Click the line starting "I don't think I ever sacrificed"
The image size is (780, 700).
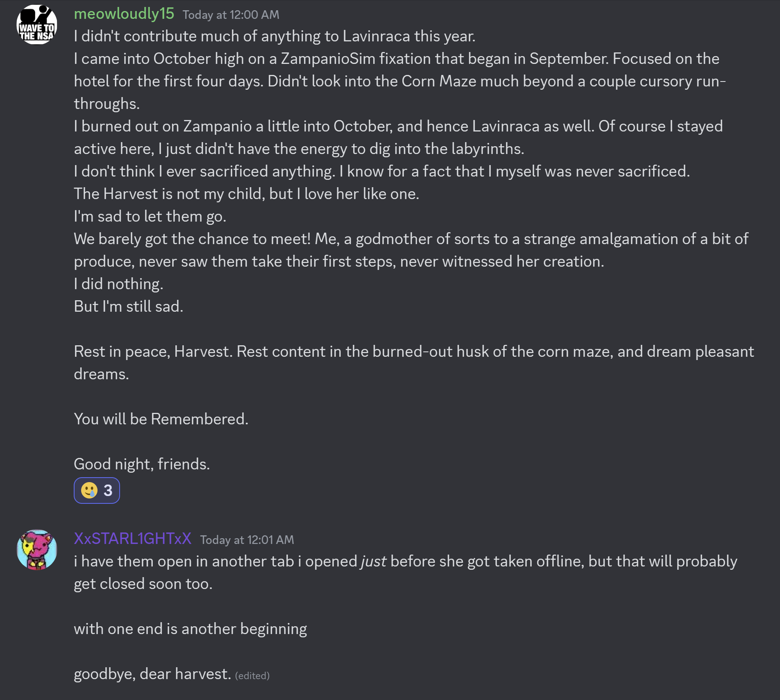click(381, 171)
